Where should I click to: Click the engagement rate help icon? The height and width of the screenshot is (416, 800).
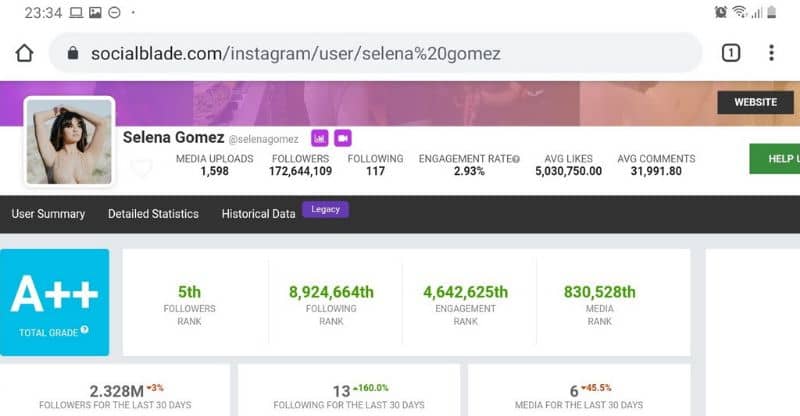click(x=516, y=159)
